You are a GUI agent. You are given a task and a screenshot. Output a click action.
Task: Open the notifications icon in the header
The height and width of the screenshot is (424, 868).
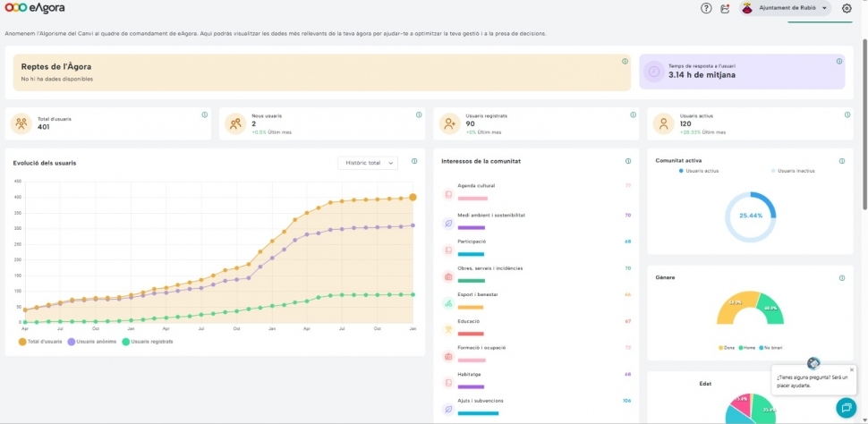pos(725,8)
